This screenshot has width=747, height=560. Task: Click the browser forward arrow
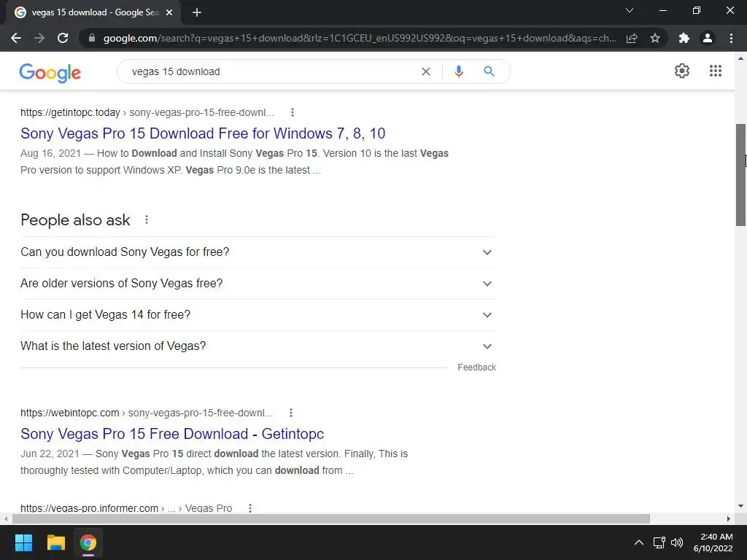tap(39, 38)
